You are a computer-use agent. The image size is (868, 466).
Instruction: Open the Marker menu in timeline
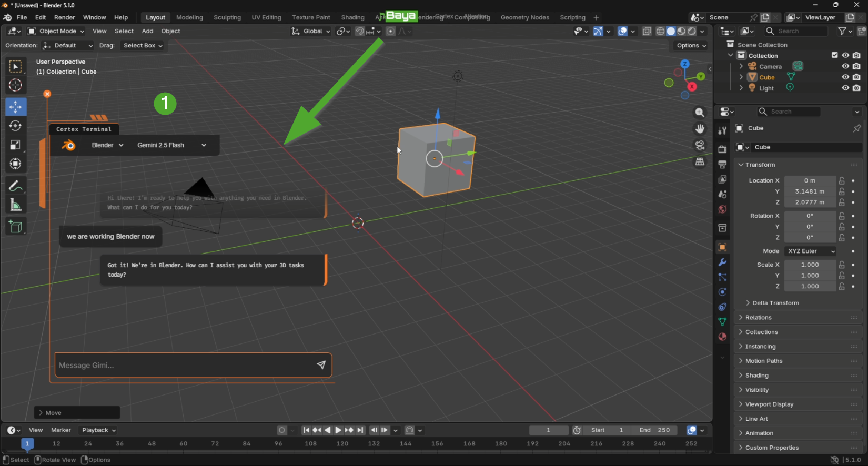click(60, 430)
